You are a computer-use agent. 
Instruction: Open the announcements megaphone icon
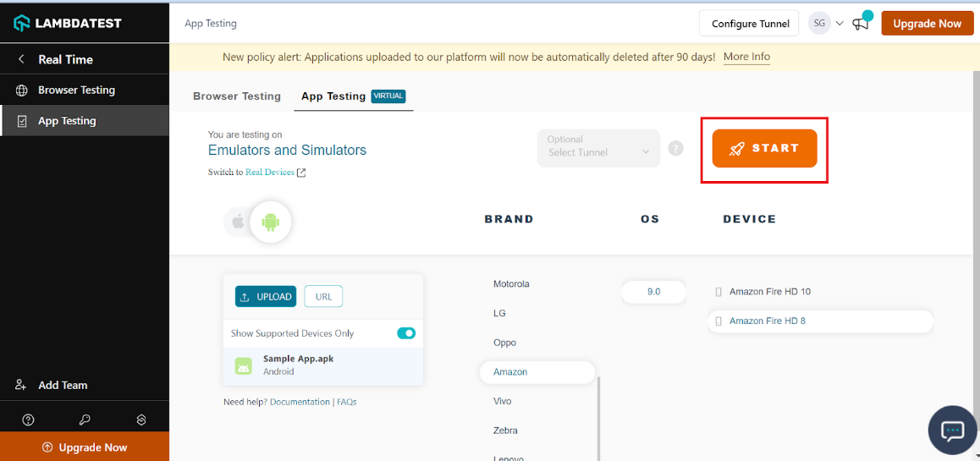pyautogui.click(x=862, y=24)
